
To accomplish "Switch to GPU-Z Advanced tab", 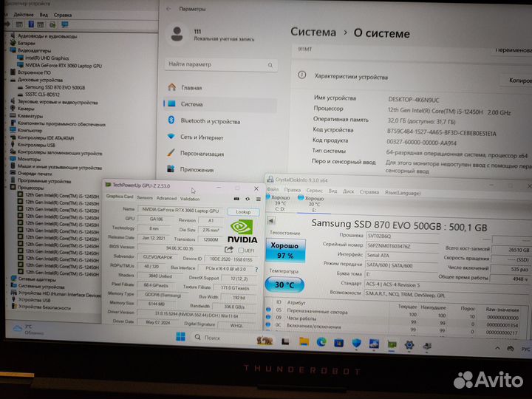I will pos(166,198).
